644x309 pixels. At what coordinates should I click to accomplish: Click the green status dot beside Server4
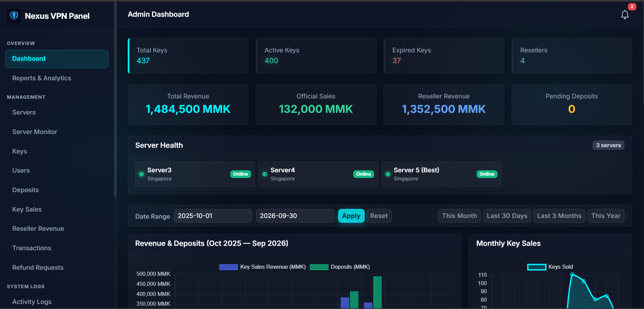coord(265,174)
